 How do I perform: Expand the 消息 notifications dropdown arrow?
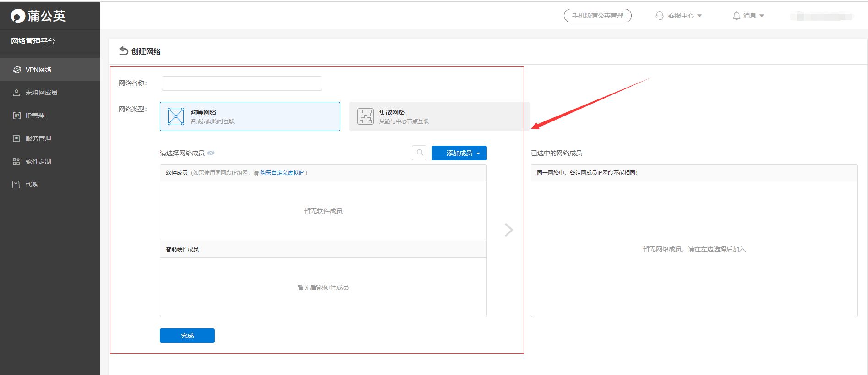pyautogui.click(x=762, y=16)
